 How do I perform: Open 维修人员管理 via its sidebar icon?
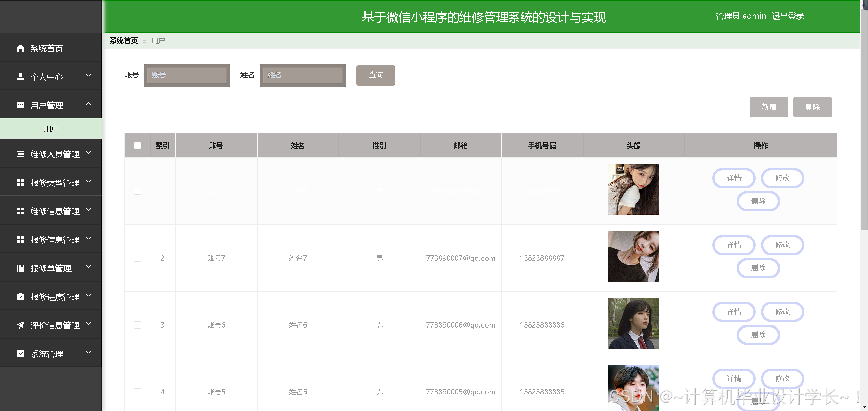point(20,154)
